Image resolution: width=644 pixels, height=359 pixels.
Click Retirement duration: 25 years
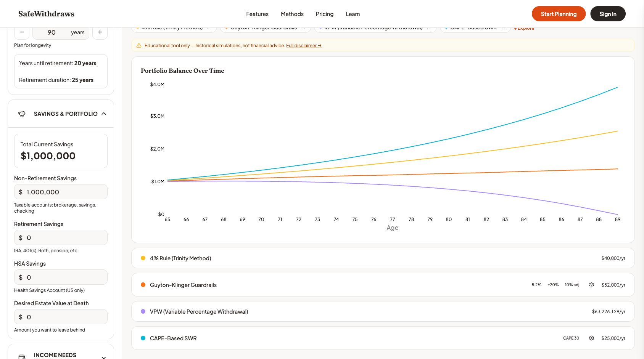pyautogui.click(x=56, y=80)
